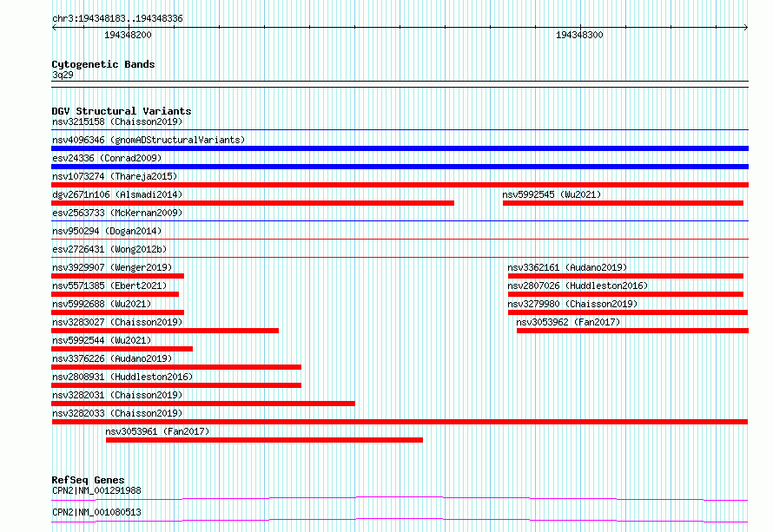Select the red bar under nsv3283027 (Chaisson2019)
The image size is (773, 532).
pos(165,331)
